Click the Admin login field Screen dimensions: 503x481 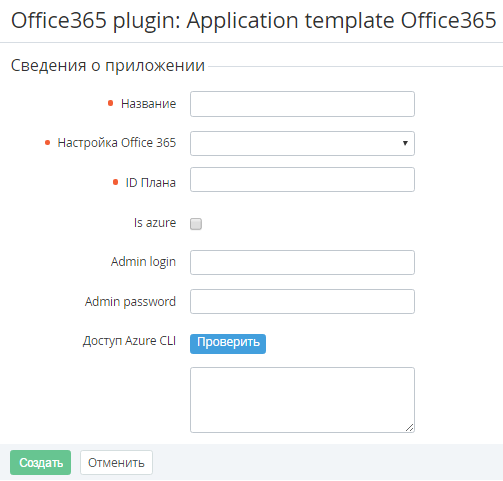pyautogui.click(x=302, y=262)
